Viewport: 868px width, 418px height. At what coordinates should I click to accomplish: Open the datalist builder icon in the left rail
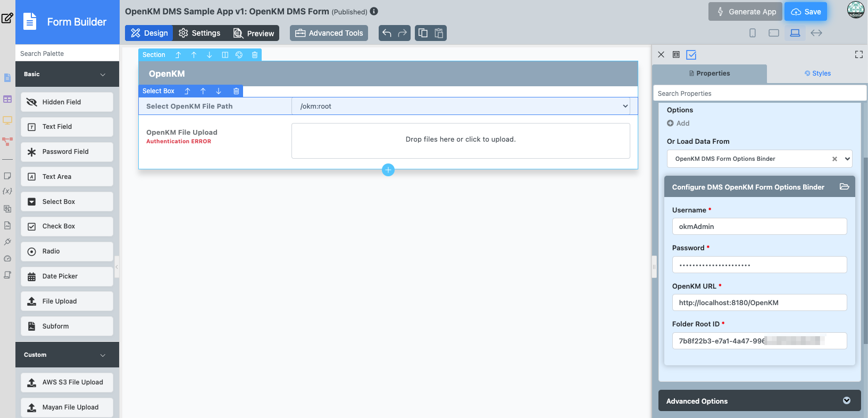(7, 99)
